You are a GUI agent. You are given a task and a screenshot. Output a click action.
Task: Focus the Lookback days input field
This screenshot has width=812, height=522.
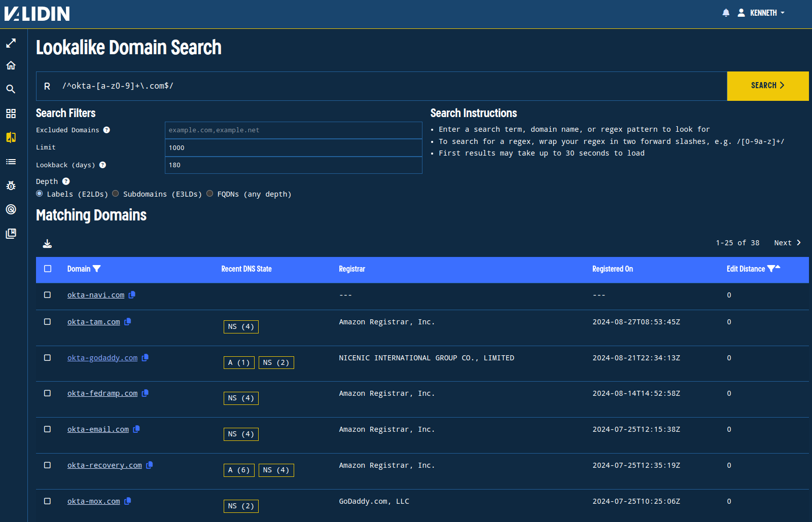(294, 165)
